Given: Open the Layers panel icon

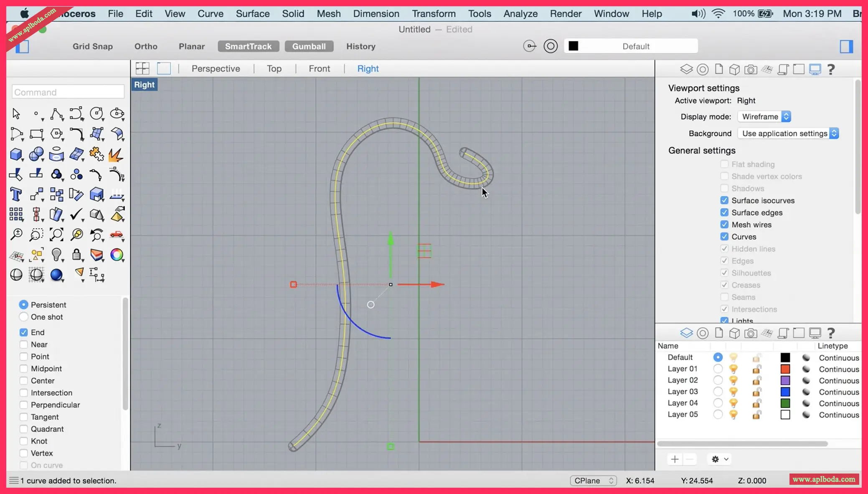Looking at the screenshot, I should click(686, 69).
